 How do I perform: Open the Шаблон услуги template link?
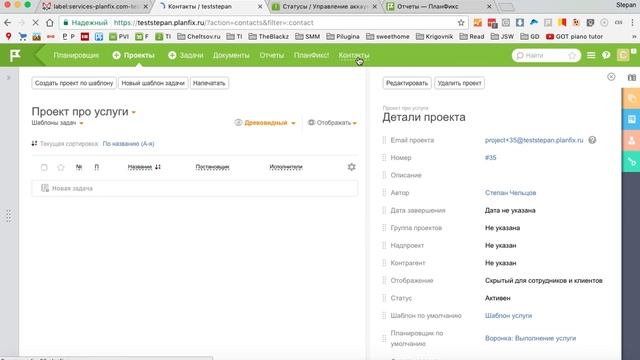pyautogui.click(x=508, y=316)
